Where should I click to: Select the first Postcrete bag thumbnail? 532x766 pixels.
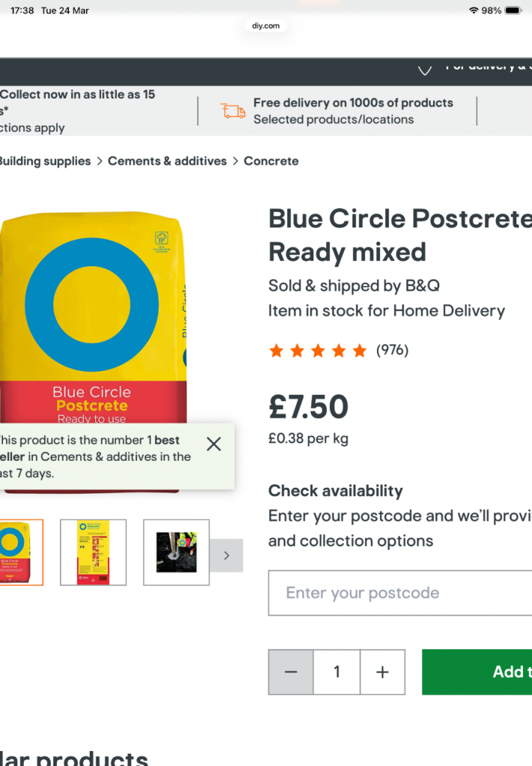pyautogui.click(x=20, y=552)
